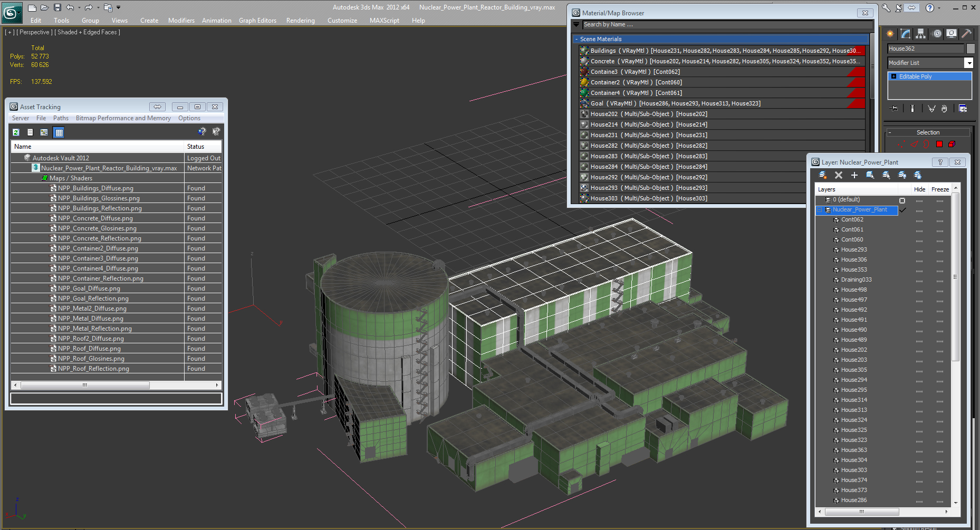980x530 pixels.
Task: Open the Rendering menu
Action: [300, 21]
